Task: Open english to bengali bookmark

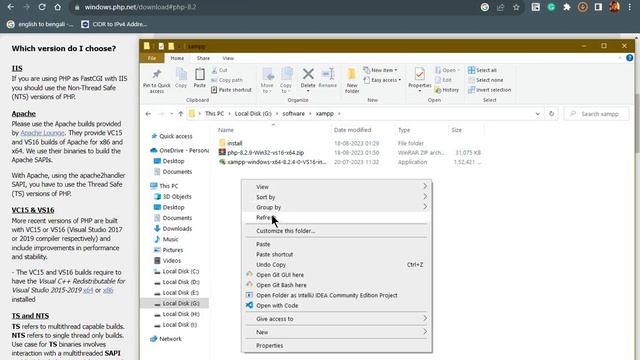Action: tap(40, 24)
